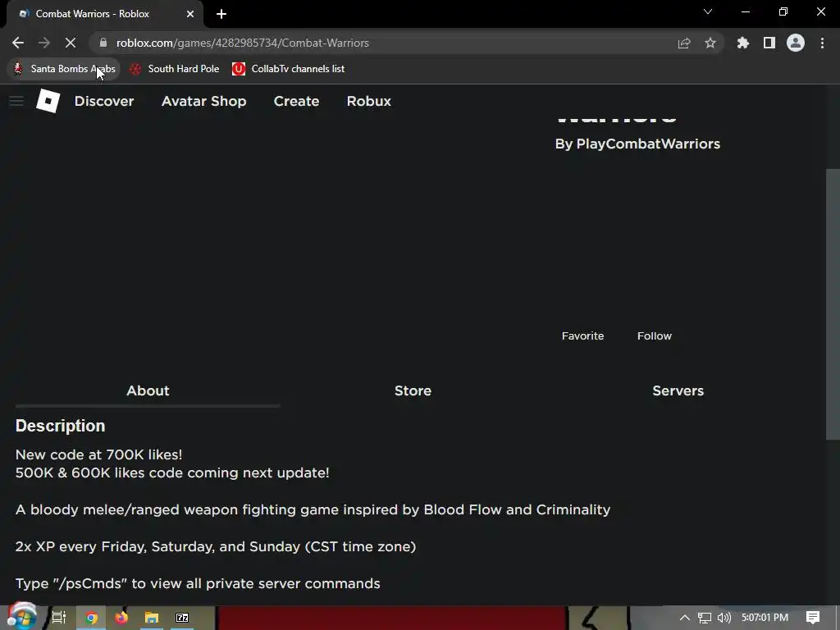
Task: Open 7-Zip from the taskbar
Action: coord(182,618)
